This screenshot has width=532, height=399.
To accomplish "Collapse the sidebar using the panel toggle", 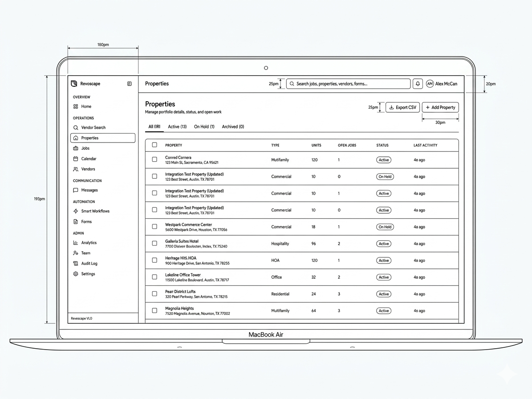I will tap(129, 84).
